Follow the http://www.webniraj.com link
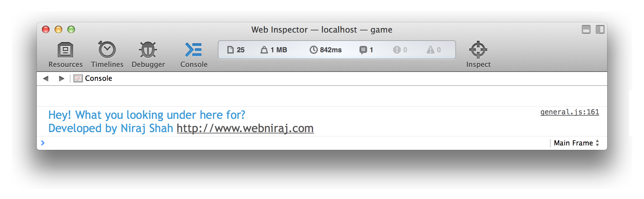The image size is (644, 199). tap(245, 128)
